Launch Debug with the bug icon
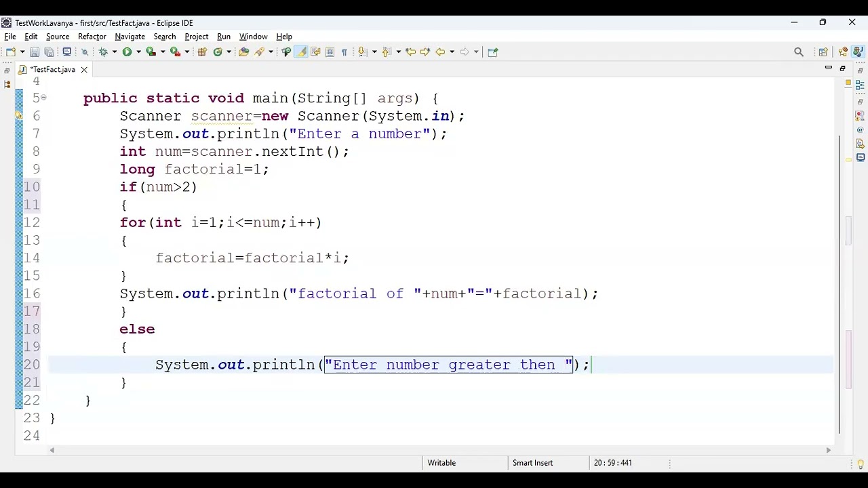Screen dimensions: 868x488 click(103, 52)
